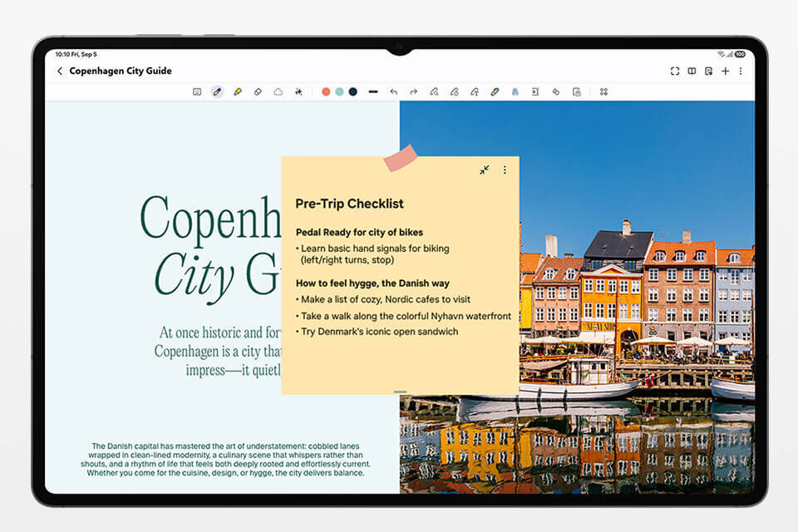Expand the grid of additional toolbar tools

click(x=603, y=91)
